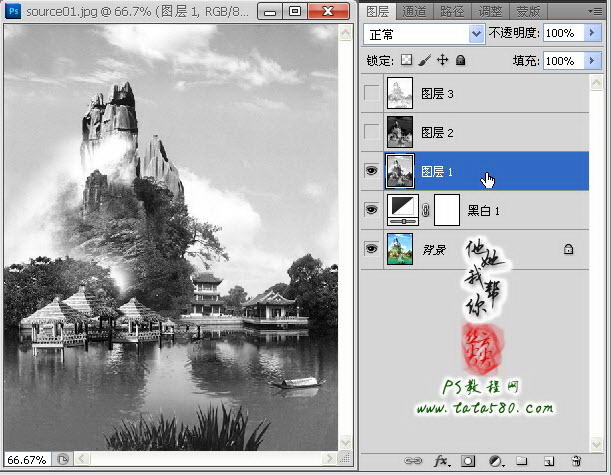Add a layer mask with the footer icon

468,461
